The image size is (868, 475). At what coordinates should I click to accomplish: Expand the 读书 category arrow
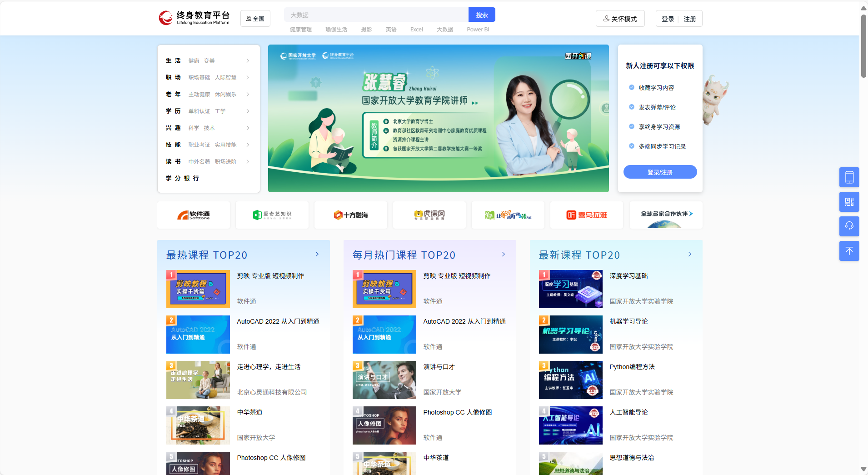(x=248, y=162)
